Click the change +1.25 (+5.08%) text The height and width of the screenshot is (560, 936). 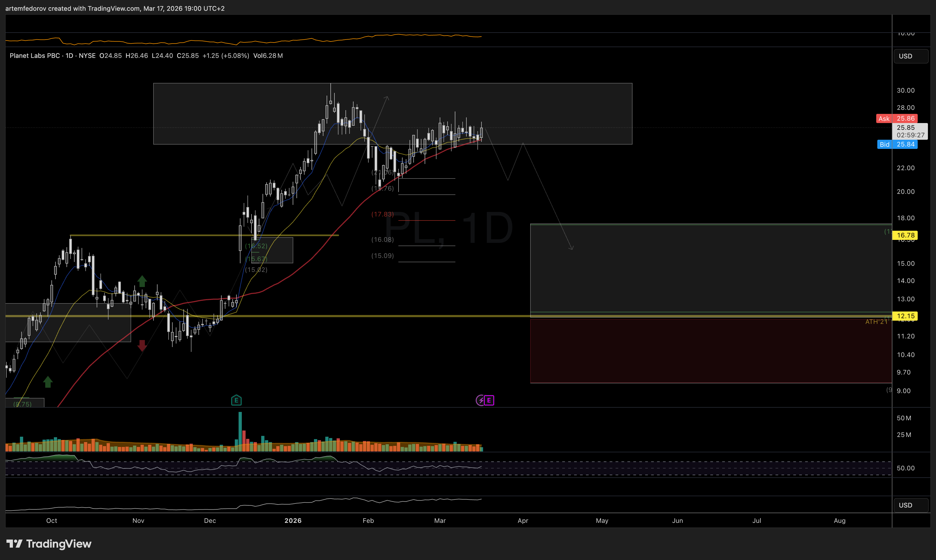pyautogui.click(x=226, y=56)
